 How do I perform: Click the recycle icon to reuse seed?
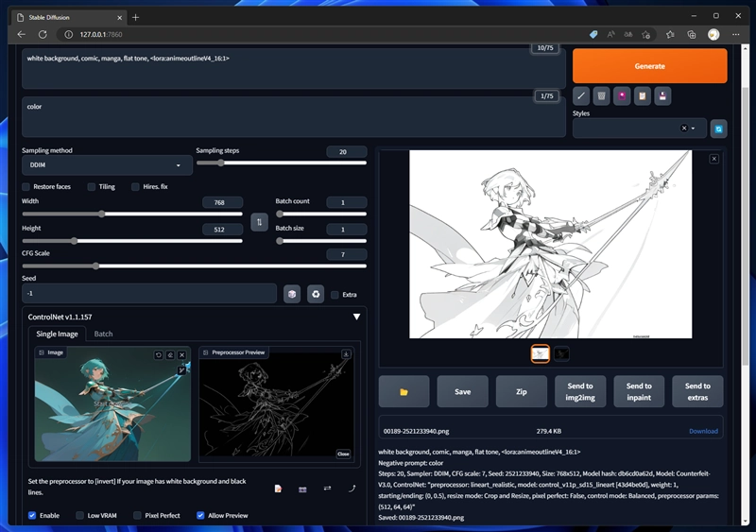(x=316, y=294)
